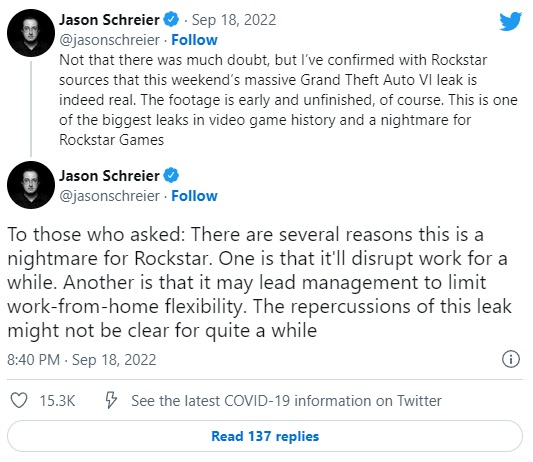Open the Sep 18, 2022 date on the first tweet
The height and width of the screenshot is (462, 533).
234,20
